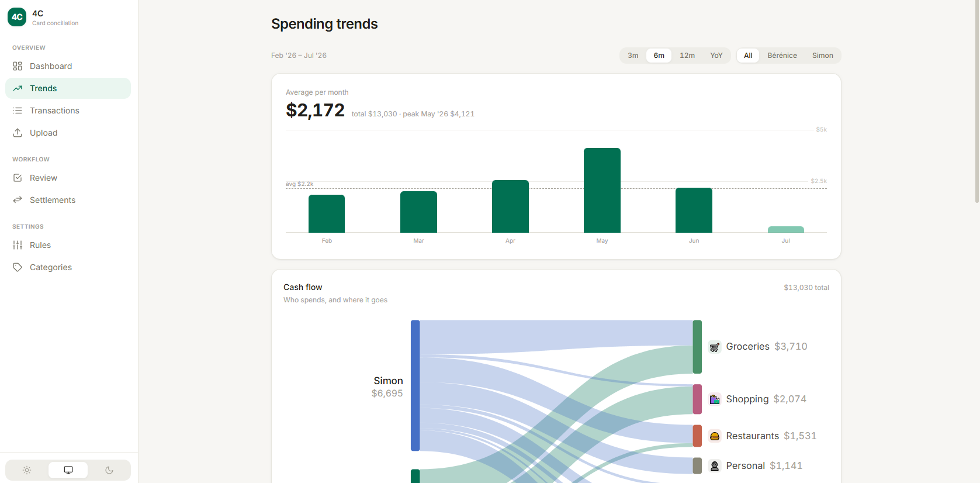Click the Trends line chart icon
980x483 pixels.
pyautogui.click(x=18, y=88)
